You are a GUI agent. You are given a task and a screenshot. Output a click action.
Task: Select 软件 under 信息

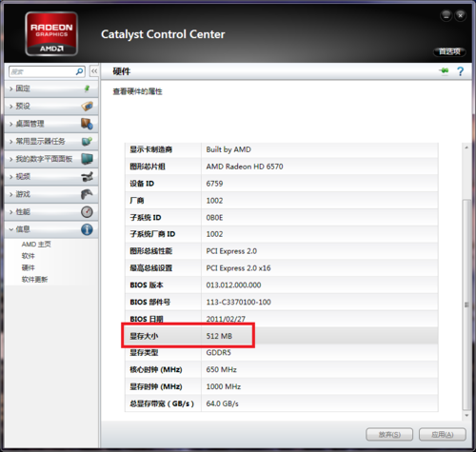pyautogui.click(x=28, y=256)
